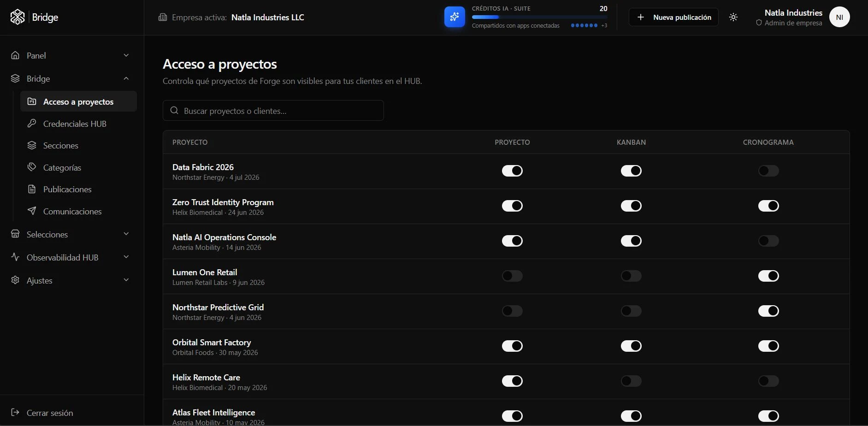Click the Ajustes gear icon
The height and width of the screenshot is (426, 868).
(15, 280)
